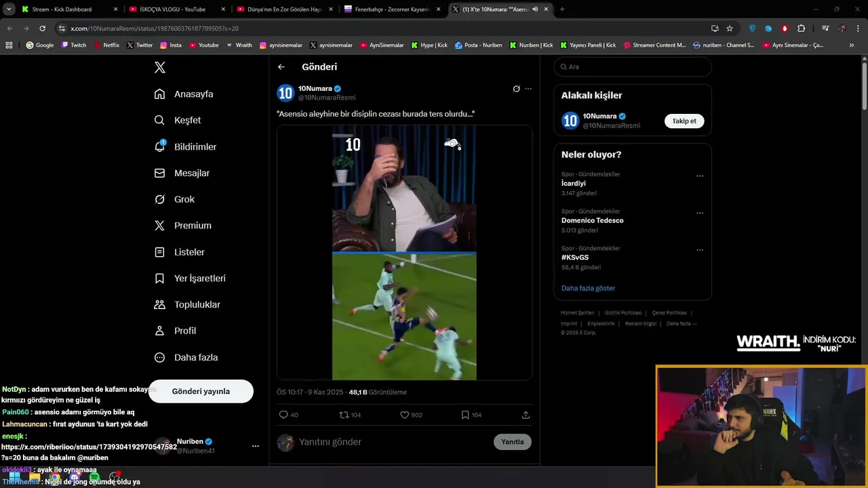Viewport: 868px width, 488px height.
Task: Switch to Fenerbahçe - Zecorner Kayseri tab
Action: [391, 9]
